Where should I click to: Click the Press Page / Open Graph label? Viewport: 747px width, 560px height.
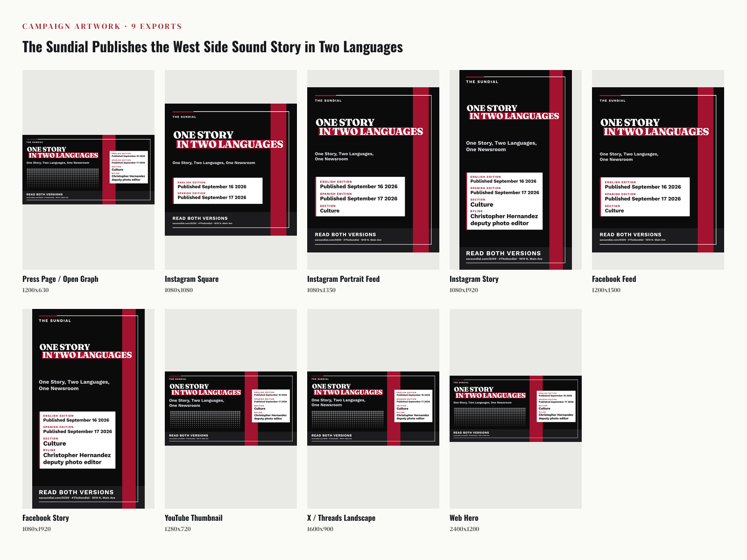coord(60,279)
